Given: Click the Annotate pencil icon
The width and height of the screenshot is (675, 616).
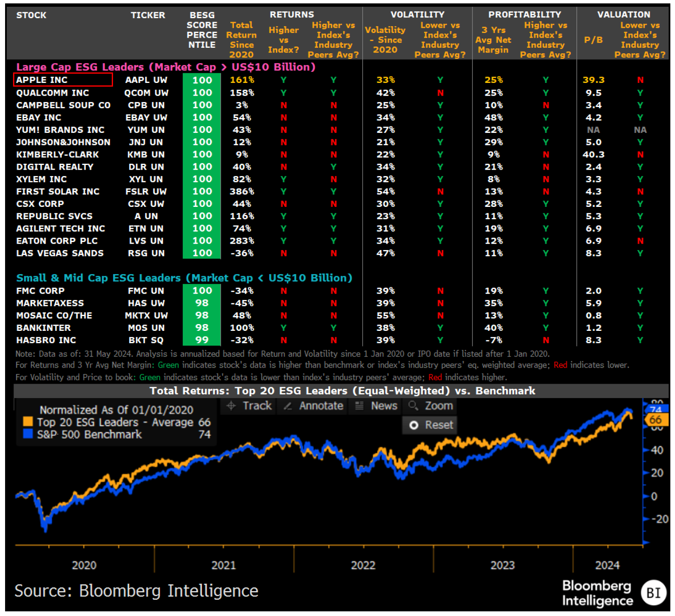Looking at the screenshot, I should pos(288,406).
